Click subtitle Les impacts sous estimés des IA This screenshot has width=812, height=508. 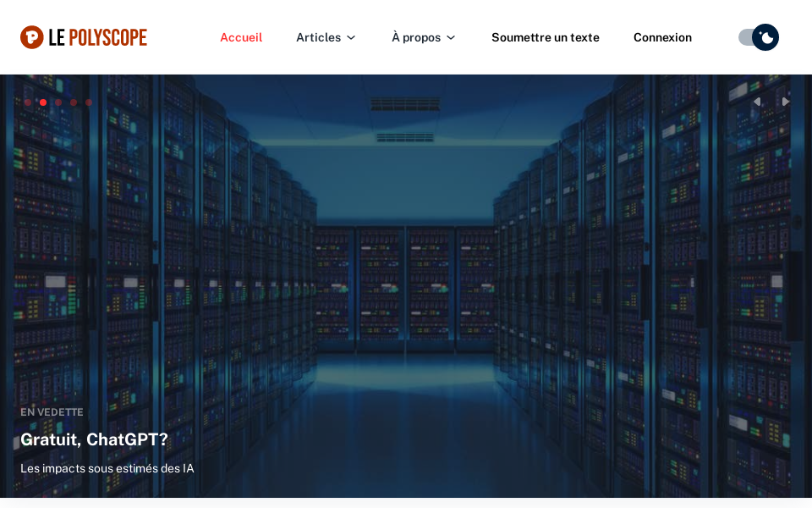[x=107, y=468]
